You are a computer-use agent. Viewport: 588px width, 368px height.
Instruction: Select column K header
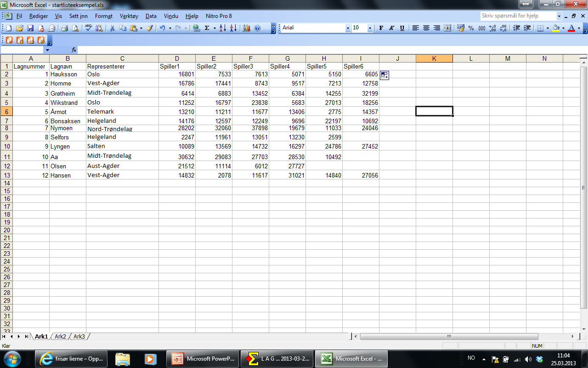434,58
